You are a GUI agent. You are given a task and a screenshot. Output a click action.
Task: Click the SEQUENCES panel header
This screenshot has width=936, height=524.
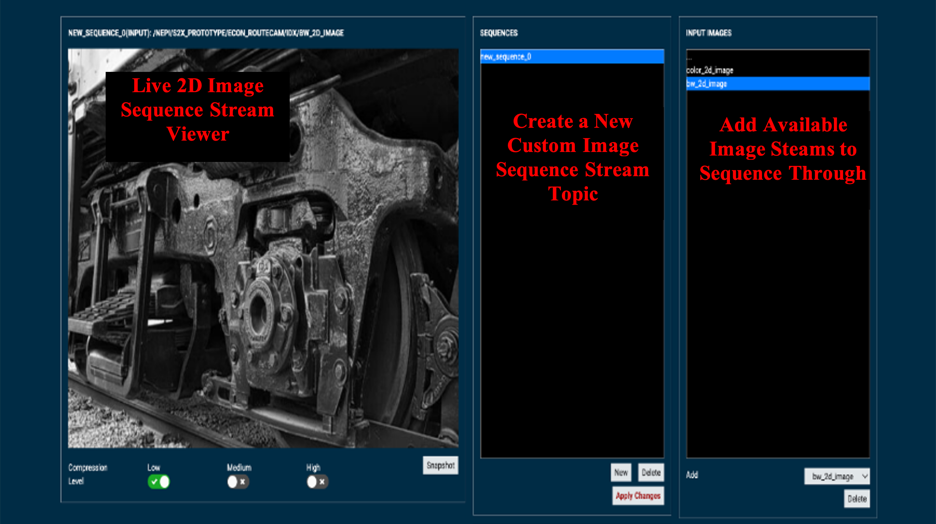[x=499, y=33]
